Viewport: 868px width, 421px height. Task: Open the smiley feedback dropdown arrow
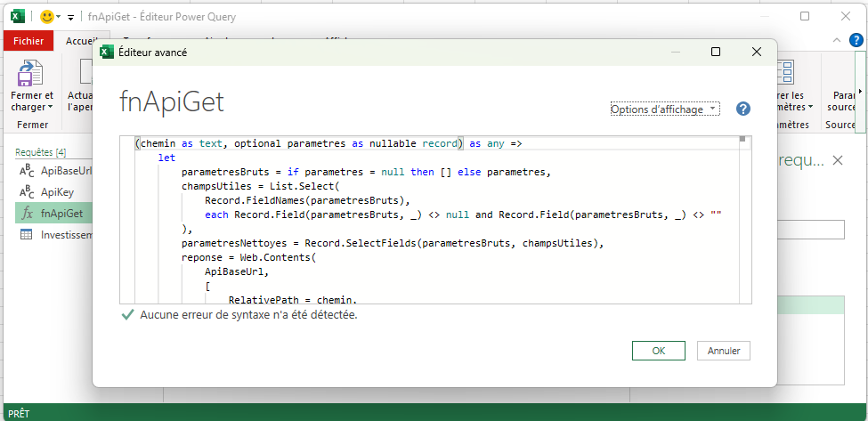point(59,17)
